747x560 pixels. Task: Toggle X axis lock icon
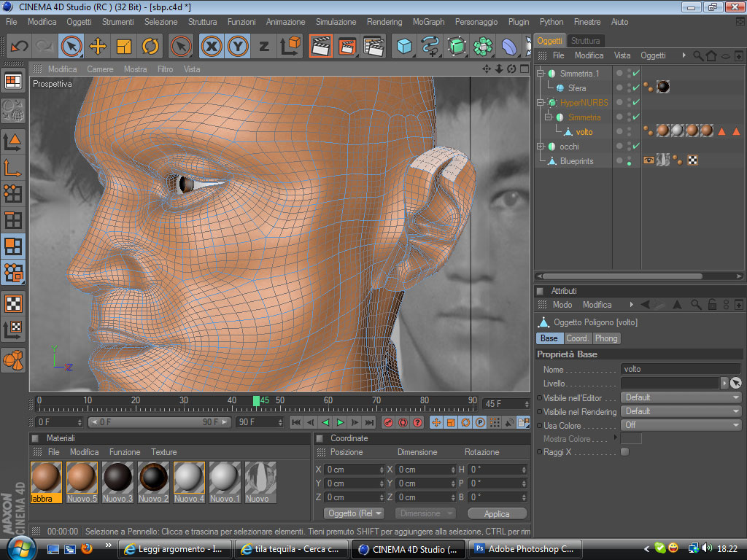(x=212, y=47)
